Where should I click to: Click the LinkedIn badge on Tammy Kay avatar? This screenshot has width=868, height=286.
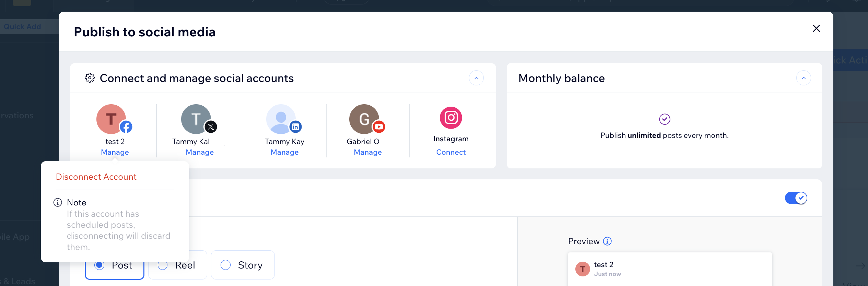pyautogui.click(x=295, y=127)
